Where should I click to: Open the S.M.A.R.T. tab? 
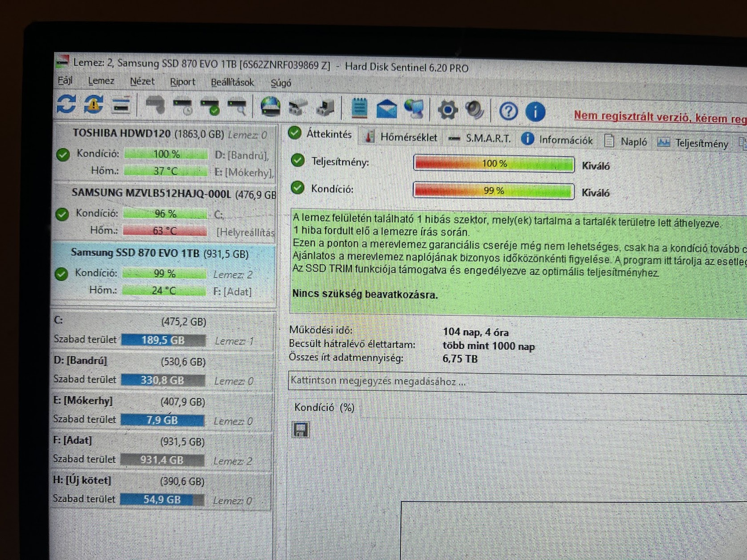[x=479, y=138]
